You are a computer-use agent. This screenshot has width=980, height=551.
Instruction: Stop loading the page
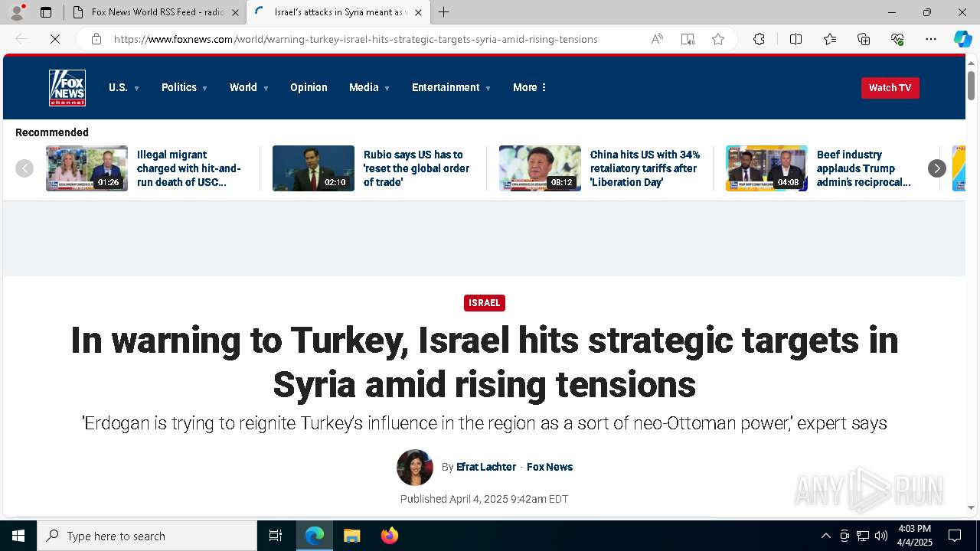pyautogui.click(x=55, y=39)
